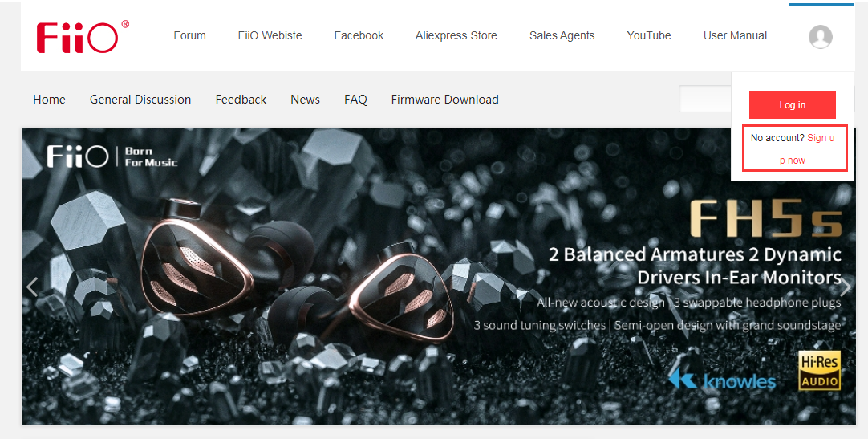Visit the FiiO Webiste link
The height and width of the screenshot is (439, 868).
[270, 36]
